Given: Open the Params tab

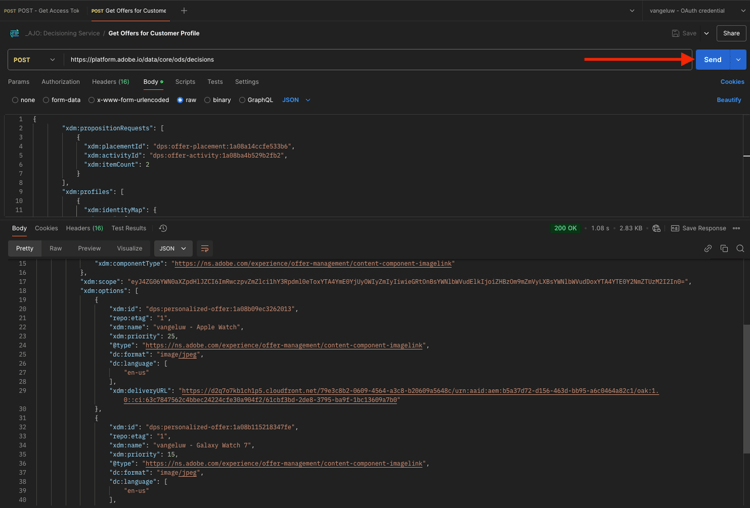Looking at the screenshot, I should tap(19, 82).
